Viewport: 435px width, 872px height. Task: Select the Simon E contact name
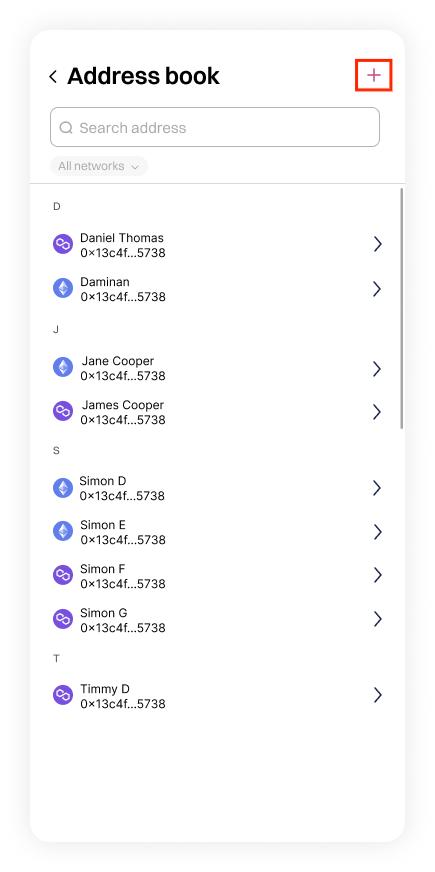click(x=103, y=525)
